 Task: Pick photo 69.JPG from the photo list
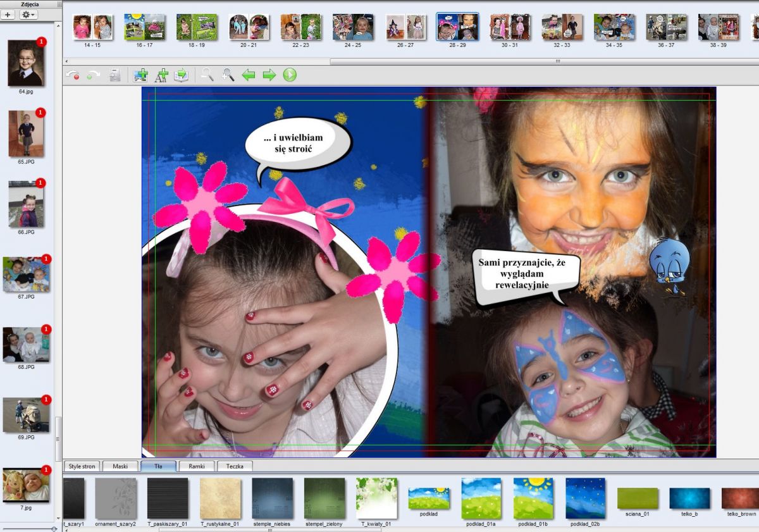26,415
